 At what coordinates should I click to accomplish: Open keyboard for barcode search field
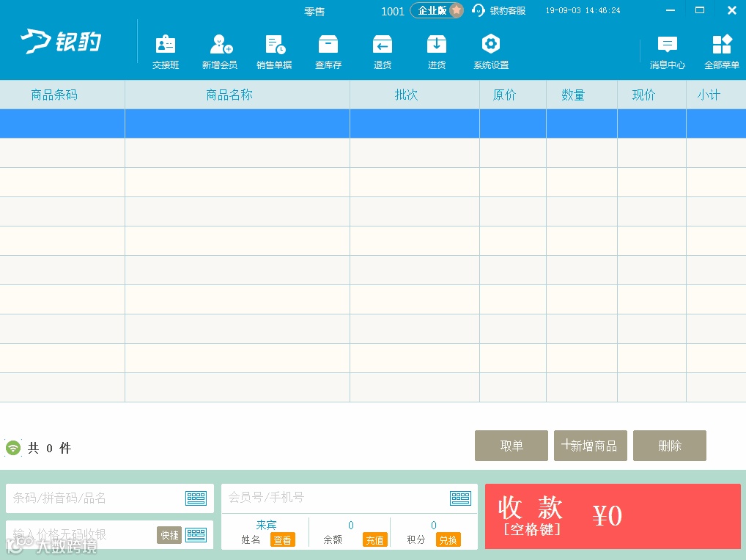coord(196,498)
